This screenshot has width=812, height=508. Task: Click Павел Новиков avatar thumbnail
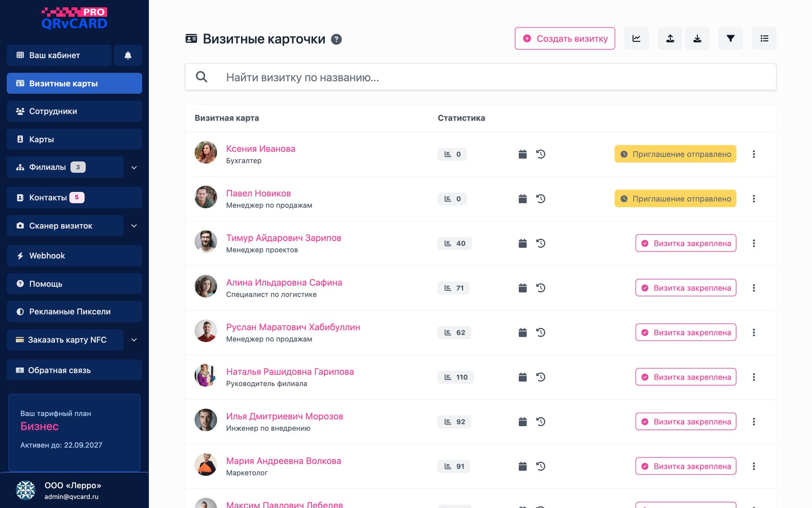[206, 197]
